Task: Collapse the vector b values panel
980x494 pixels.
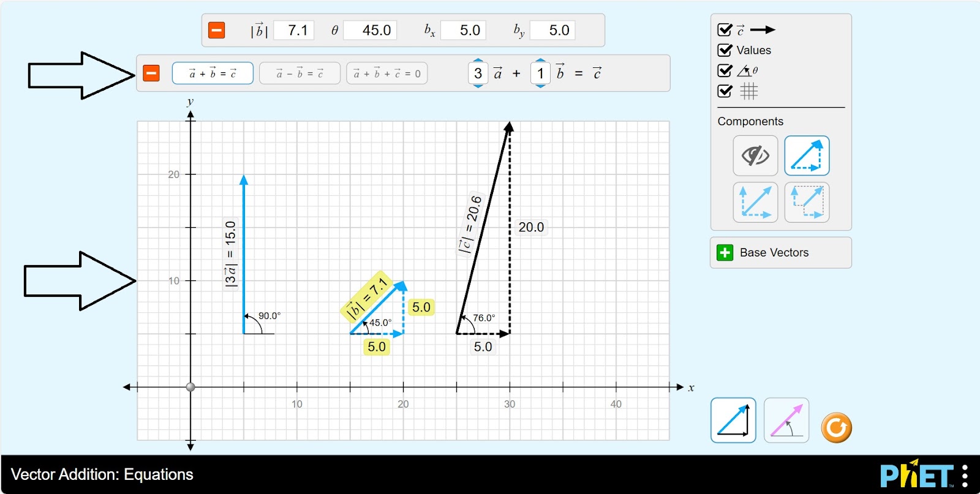Action: click(x=217, y=30)
